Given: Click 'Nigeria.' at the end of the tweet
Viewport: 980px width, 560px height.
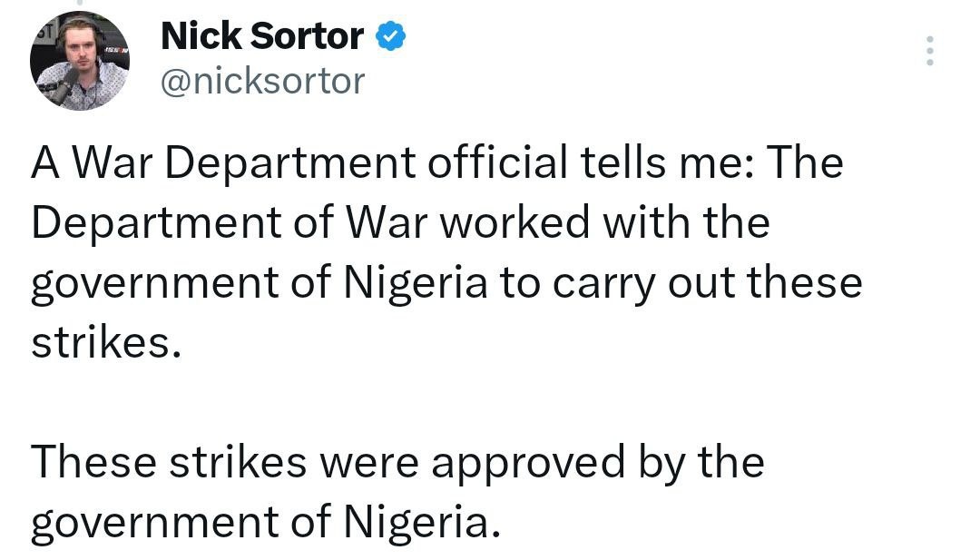Looking at the screenshot, I should (423, 523).
